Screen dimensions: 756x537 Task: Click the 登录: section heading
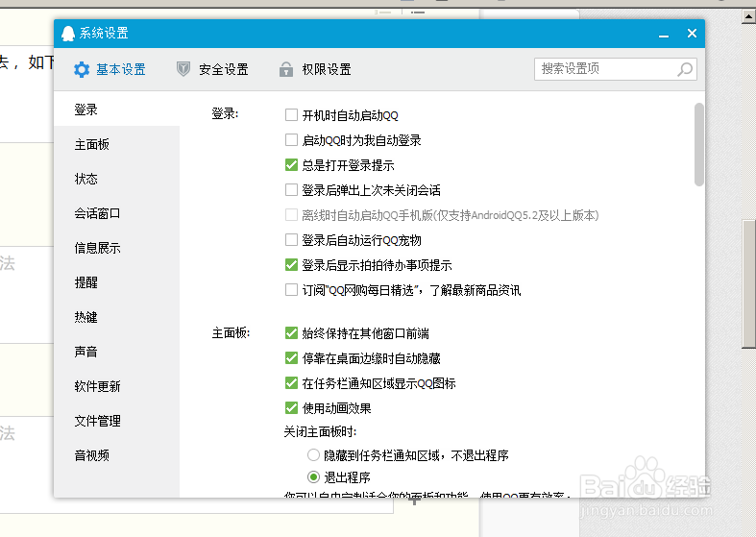[x=225, y=114]
